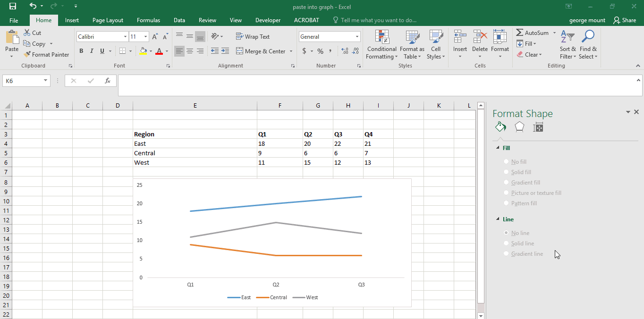Click the AutoSum sigma icon
The width and height of the screenshot is (644, 319).
pos(519,33)
